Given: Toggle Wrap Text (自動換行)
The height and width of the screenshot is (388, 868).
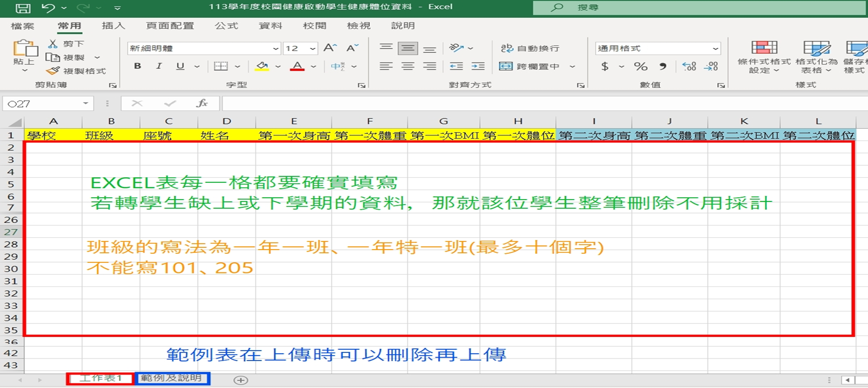Looking at the screenshot, I should click(x=530, y=48).
